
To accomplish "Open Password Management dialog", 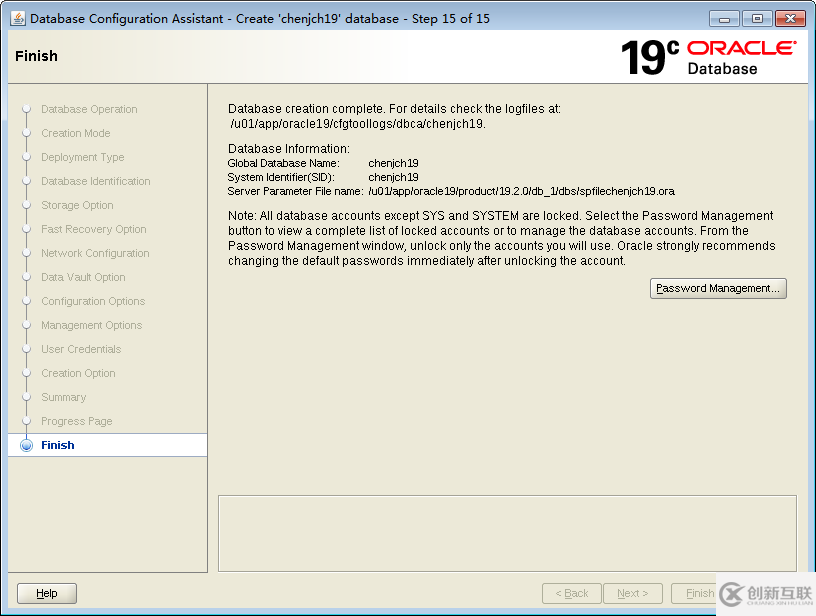I will (718, 288).
